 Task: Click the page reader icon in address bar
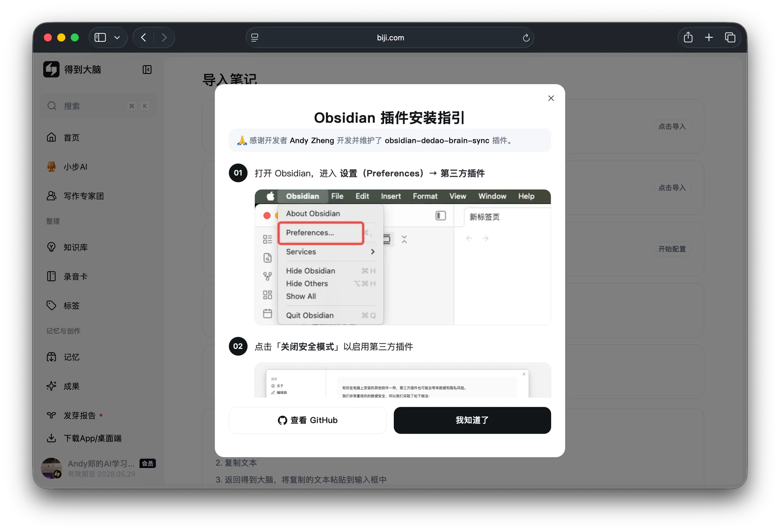[x=255, y=37]
